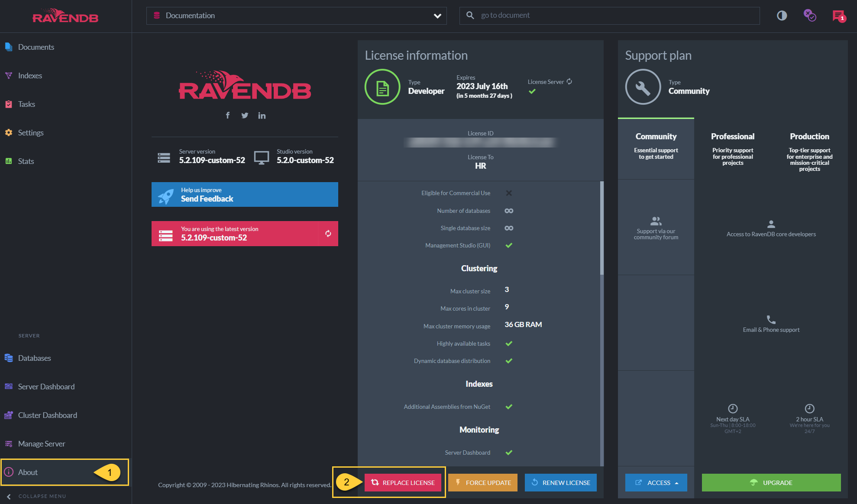Click the Highly available tasks checkmark

coord(509,343)
